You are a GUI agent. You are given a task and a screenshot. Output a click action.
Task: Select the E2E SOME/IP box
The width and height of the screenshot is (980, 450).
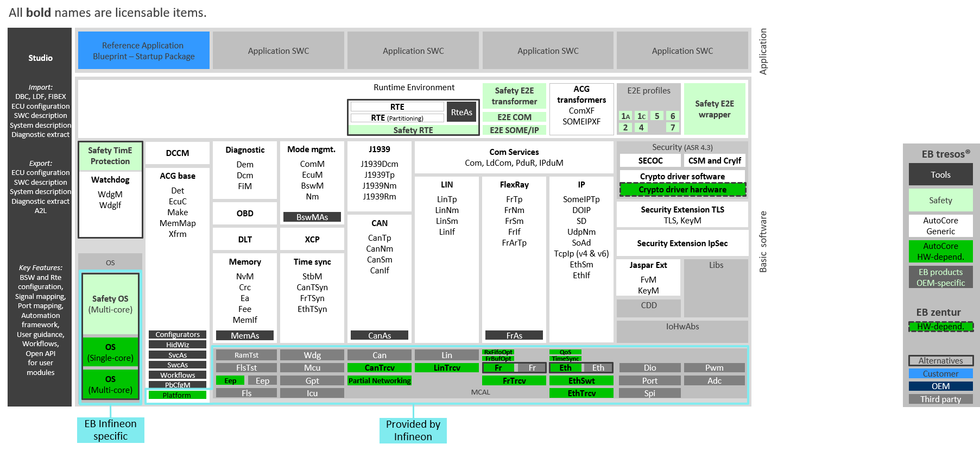tap(514, 130)
